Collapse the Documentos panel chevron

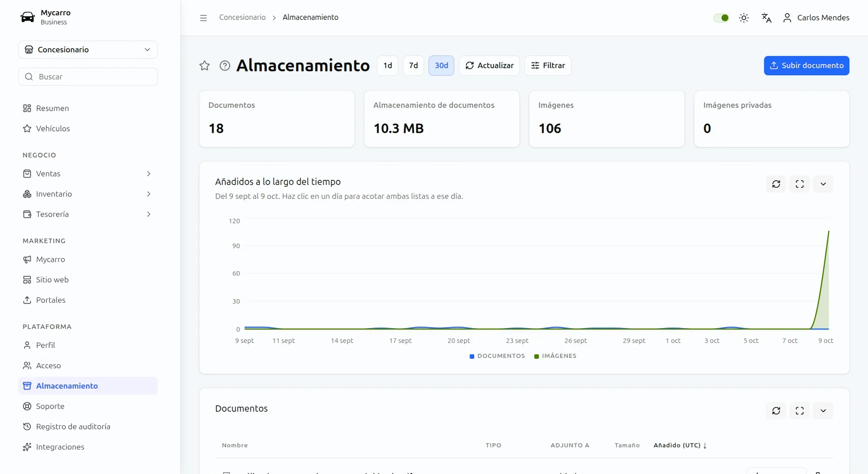point(823,411)
